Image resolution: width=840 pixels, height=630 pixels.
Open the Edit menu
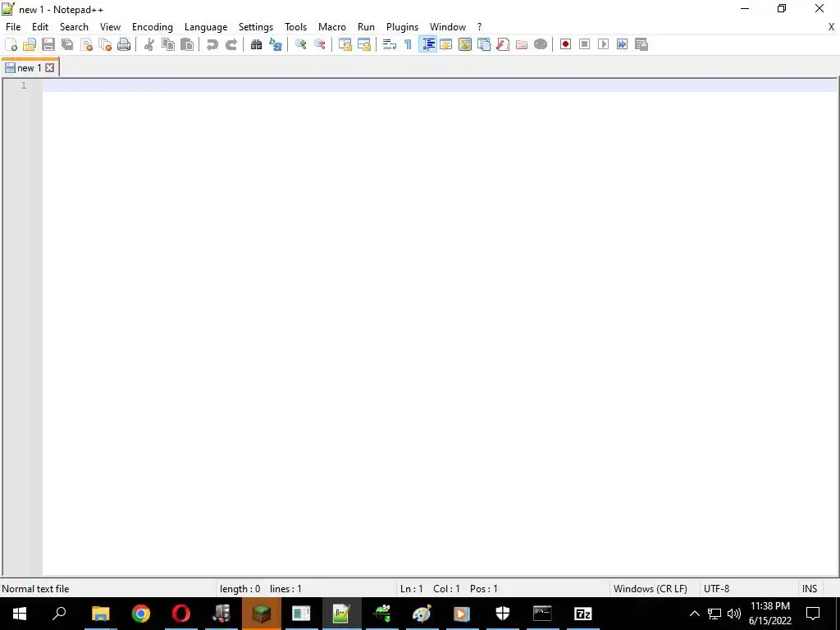(40, 27)
